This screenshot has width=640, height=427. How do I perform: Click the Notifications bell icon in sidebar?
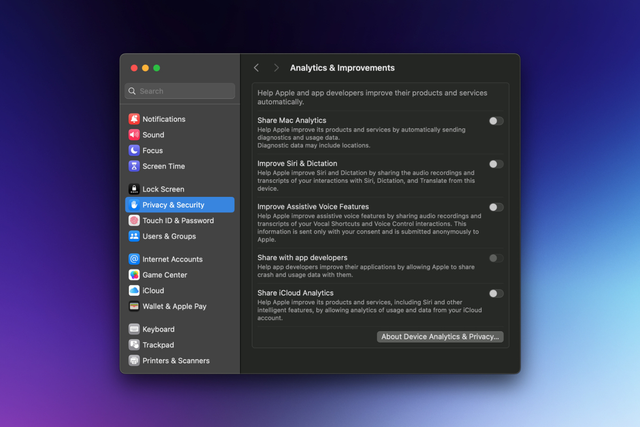coord(134,119)
